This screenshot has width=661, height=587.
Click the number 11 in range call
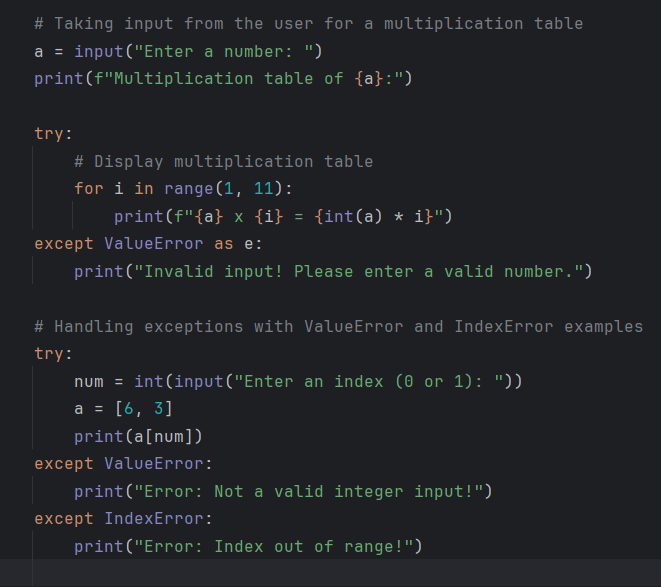(x=264, y=188)
